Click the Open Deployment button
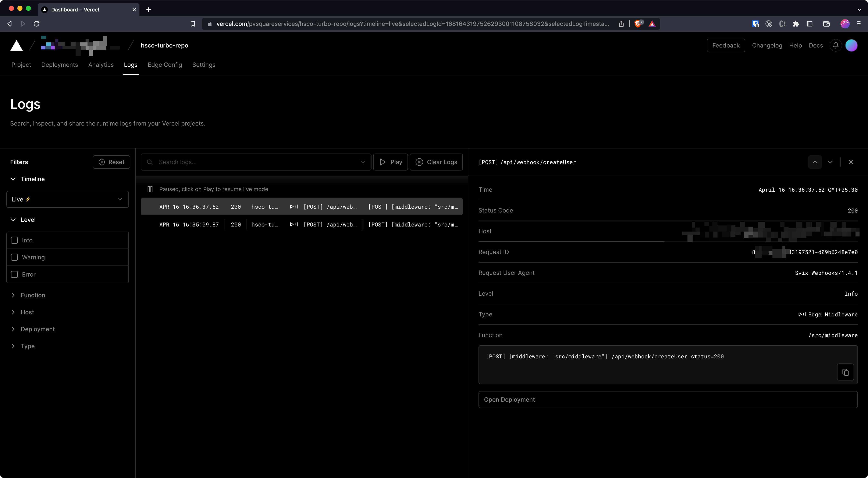The height and width of the screenshot is (478, 868). pos(668,400)
